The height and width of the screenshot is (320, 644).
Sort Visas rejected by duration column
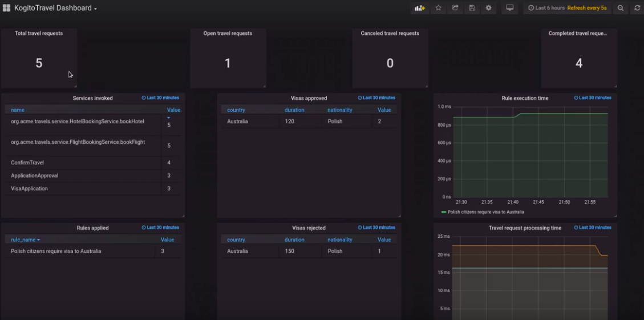click(x=294, y=240)
